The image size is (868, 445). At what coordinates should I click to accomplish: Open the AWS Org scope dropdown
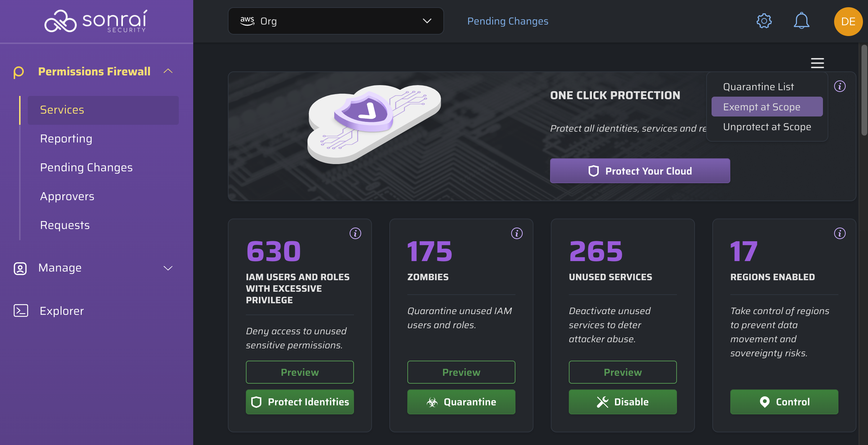point(336,21)
